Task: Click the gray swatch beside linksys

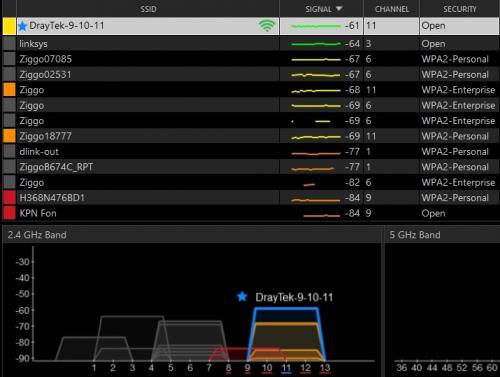Action: (x=9, y=44)
